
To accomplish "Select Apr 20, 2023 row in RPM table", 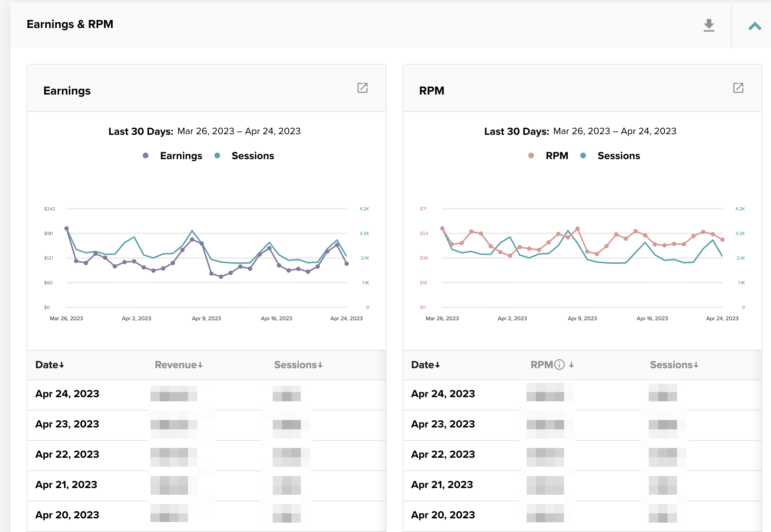I will tap(582, 516).
